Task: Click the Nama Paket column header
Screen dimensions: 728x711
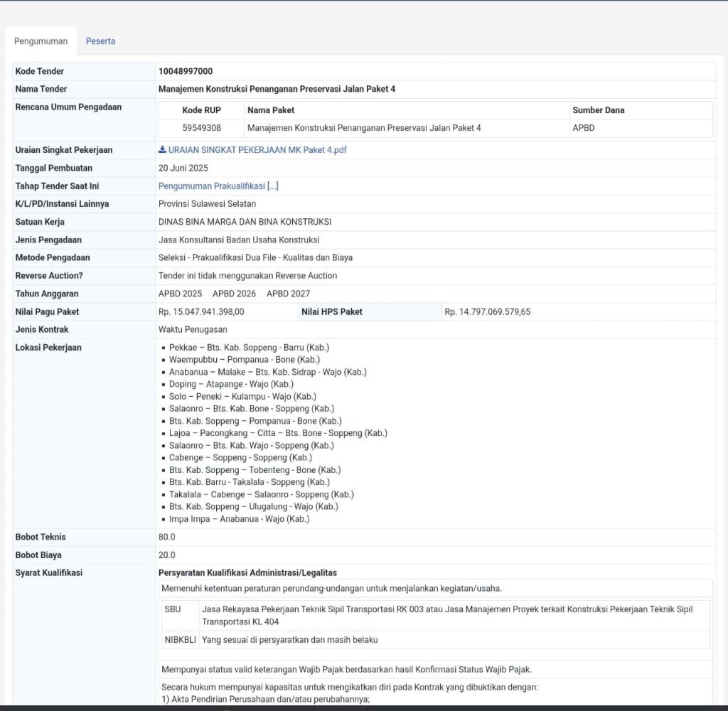Action: click(270, 110)
